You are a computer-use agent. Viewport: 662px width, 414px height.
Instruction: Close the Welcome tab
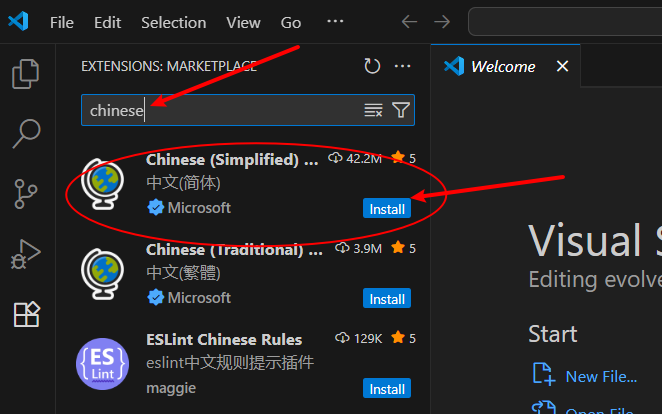[562, 66]
